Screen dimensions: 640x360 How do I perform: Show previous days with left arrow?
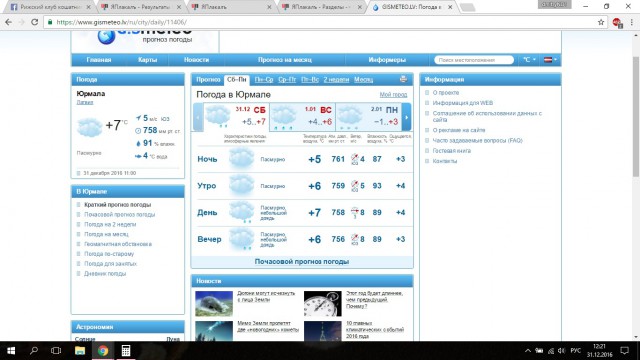198,117
